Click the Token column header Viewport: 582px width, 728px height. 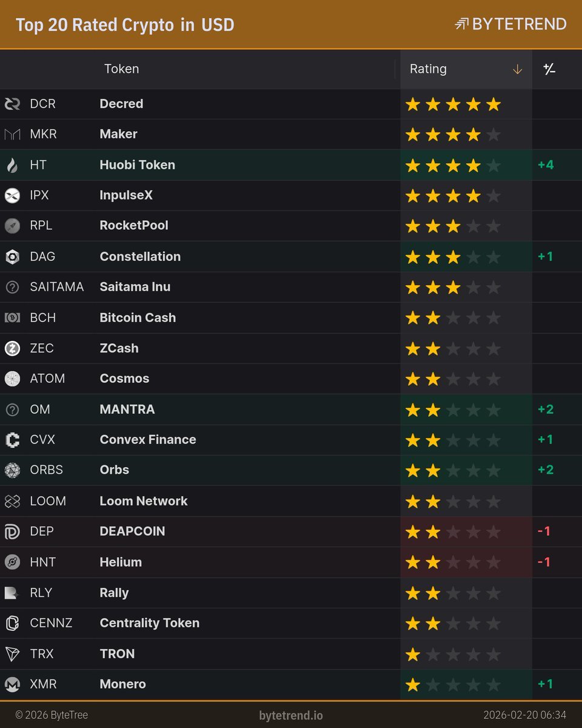pyautogui.click(x=121, y=69)
